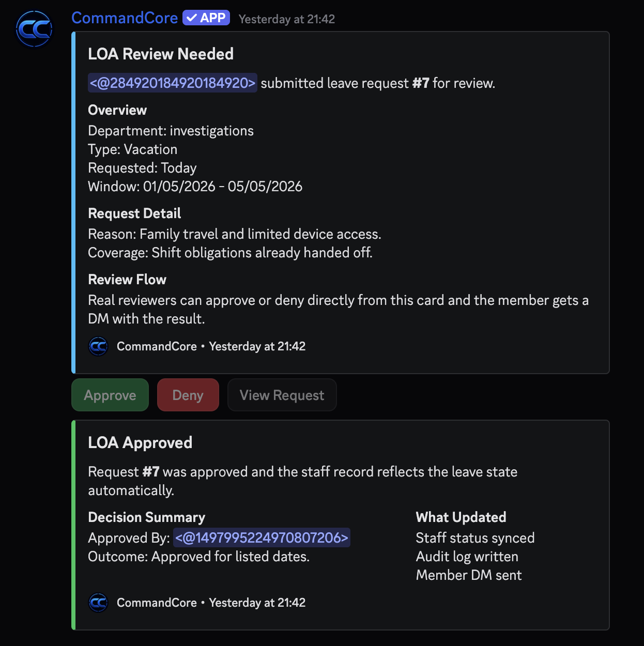This screenshot has height=646, width=644.
Task: Click the CommandCore name in the review footer
Action: [x=156, y=346]
